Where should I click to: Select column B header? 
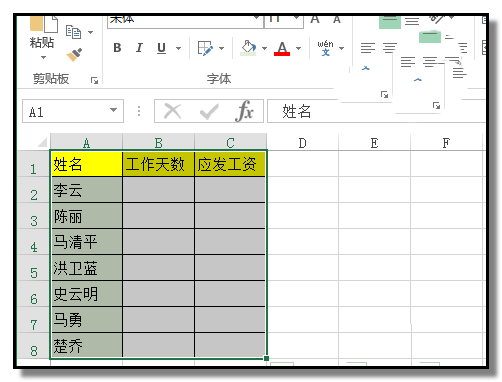[158, 143]
